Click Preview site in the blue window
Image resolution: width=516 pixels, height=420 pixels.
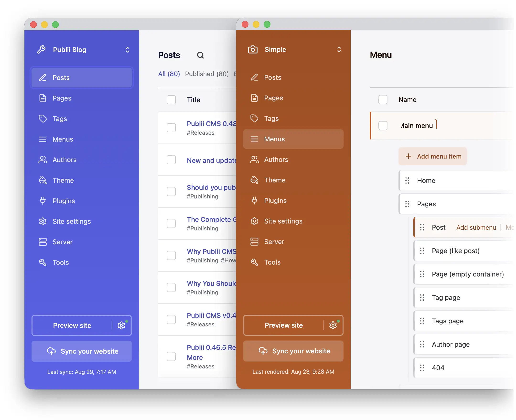pos(72,325)
